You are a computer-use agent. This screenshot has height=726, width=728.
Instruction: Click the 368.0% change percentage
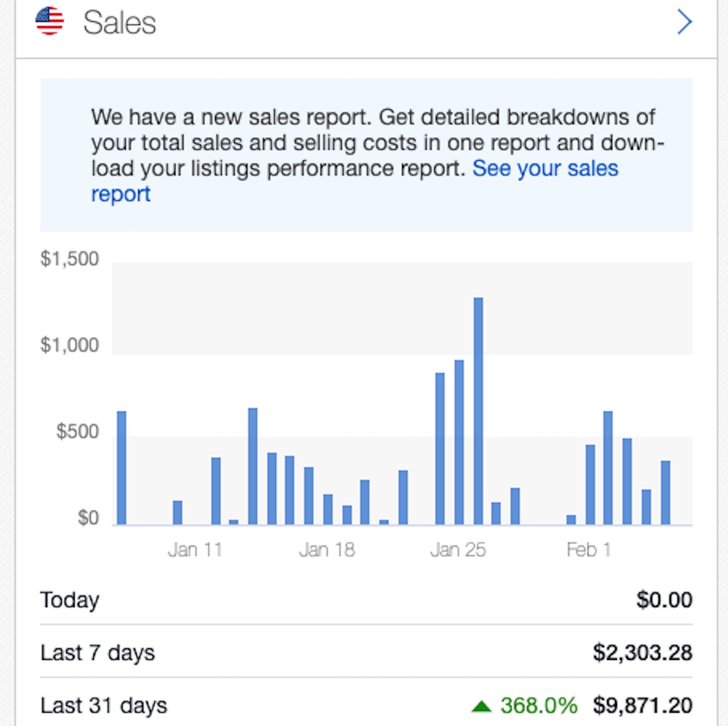point(539,705)
